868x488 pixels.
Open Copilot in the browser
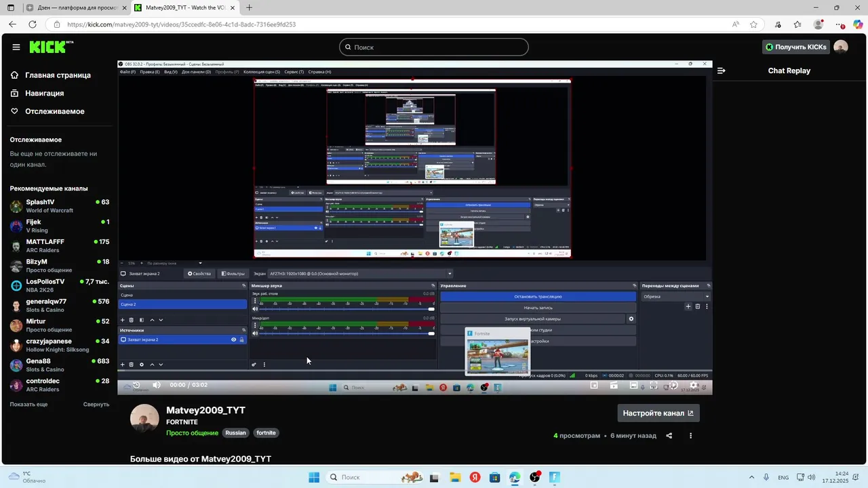(x=857, y=24)
